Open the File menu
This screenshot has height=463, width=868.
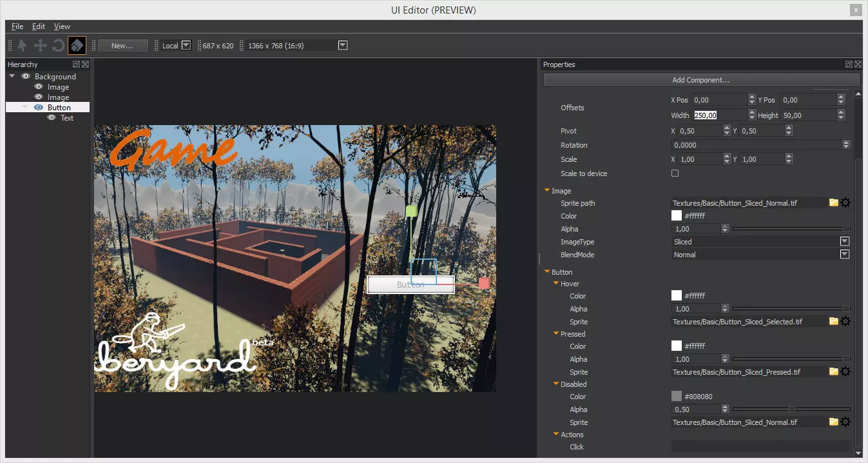(17, 26)
